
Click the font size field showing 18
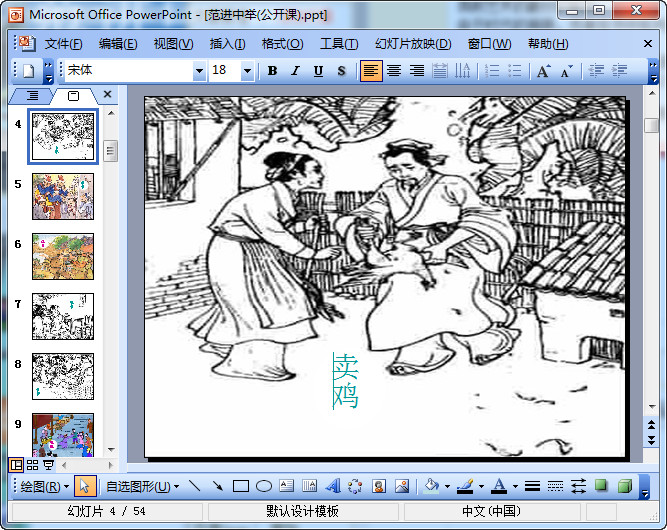tap(225, 71)
